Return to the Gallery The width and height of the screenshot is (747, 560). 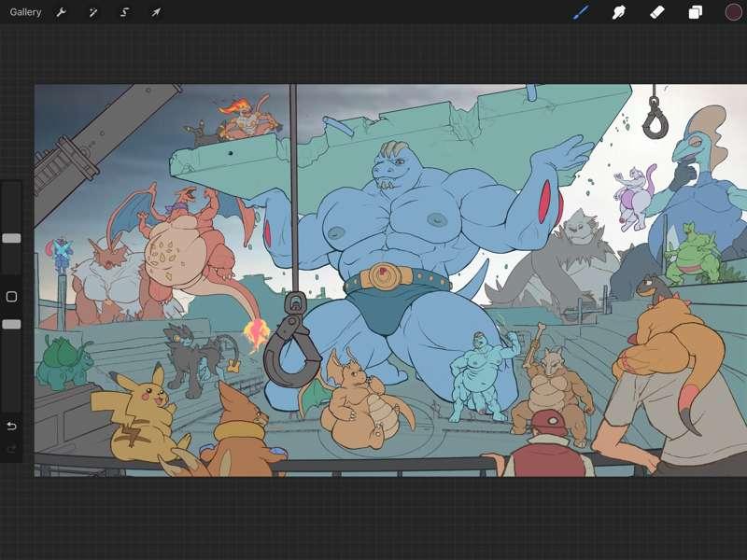pyautogui.click(x=25, y=12)
